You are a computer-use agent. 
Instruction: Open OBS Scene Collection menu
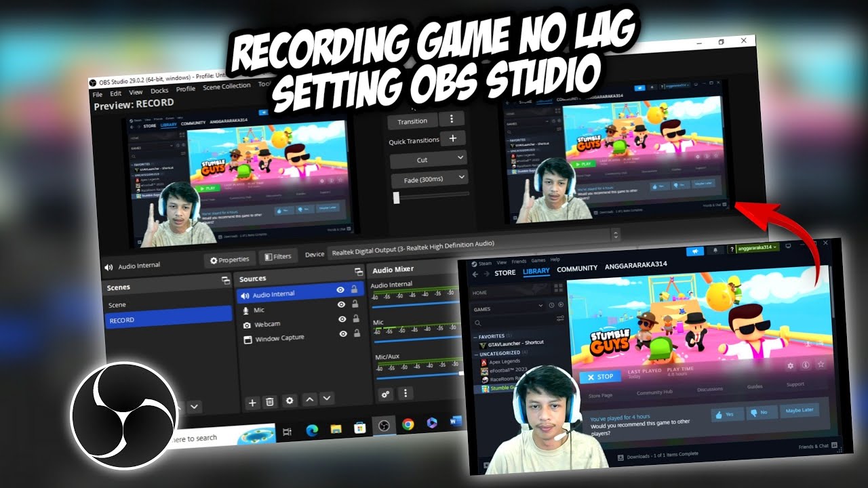tap(226, 86)
